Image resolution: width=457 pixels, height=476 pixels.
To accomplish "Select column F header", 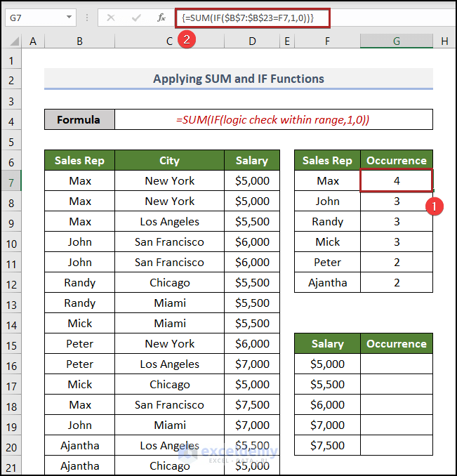I will point(327,41).
